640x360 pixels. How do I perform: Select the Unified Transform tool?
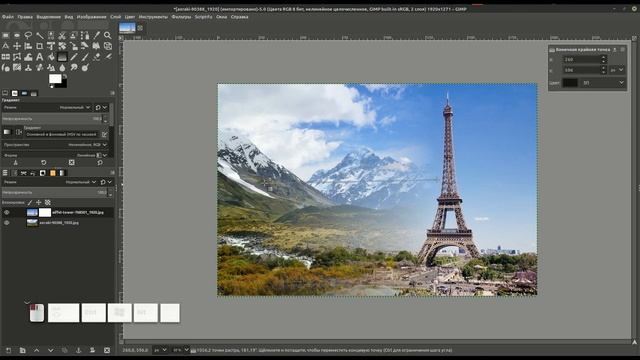[51, 46]
